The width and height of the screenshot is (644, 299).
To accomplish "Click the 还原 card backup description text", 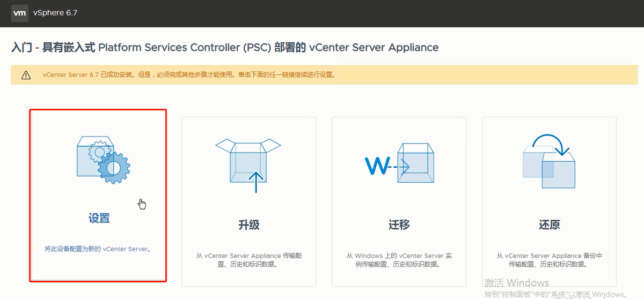I will click(549, 260).
